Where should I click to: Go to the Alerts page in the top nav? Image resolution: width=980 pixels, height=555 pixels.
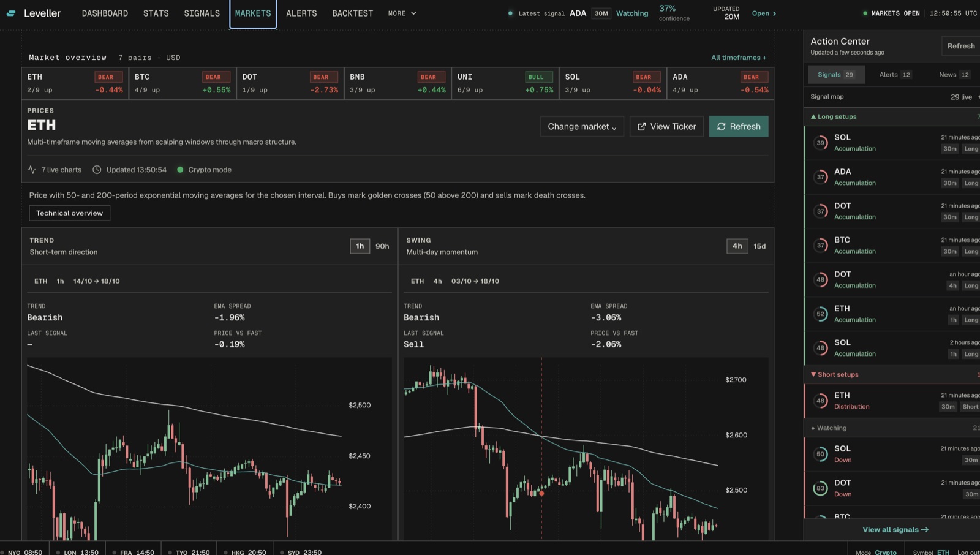point(301,13)
